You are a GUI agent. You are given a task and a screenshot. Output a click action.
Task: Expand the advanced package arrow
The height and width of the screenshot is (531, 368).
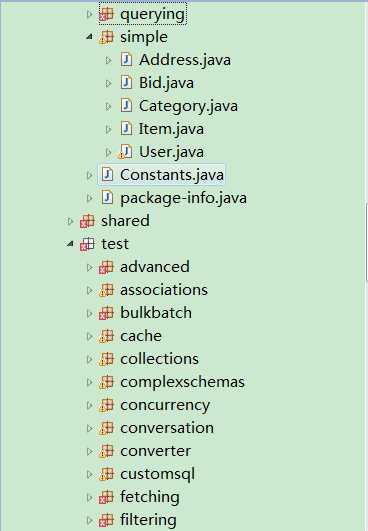89,268
